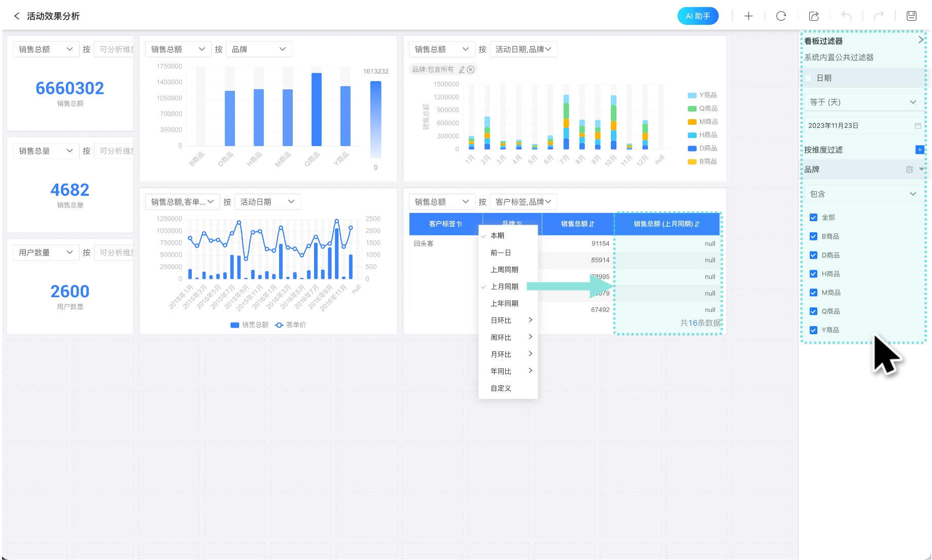Image resolution: width=932 pixels, height=560 pixels.
Task: Refresh the dashboard with the reload icon
Action: [x=781, y=16]
